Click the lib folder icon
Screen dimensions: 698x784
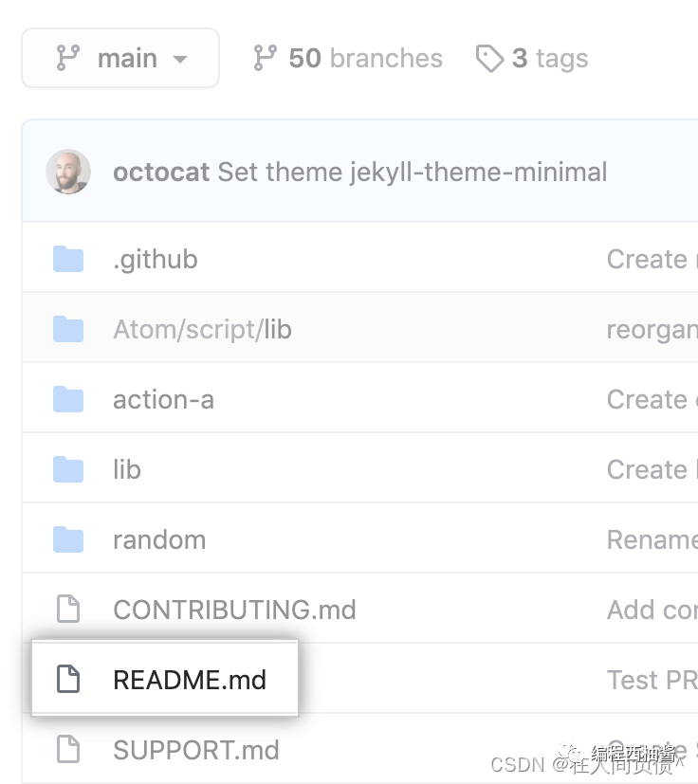[68, 469]
